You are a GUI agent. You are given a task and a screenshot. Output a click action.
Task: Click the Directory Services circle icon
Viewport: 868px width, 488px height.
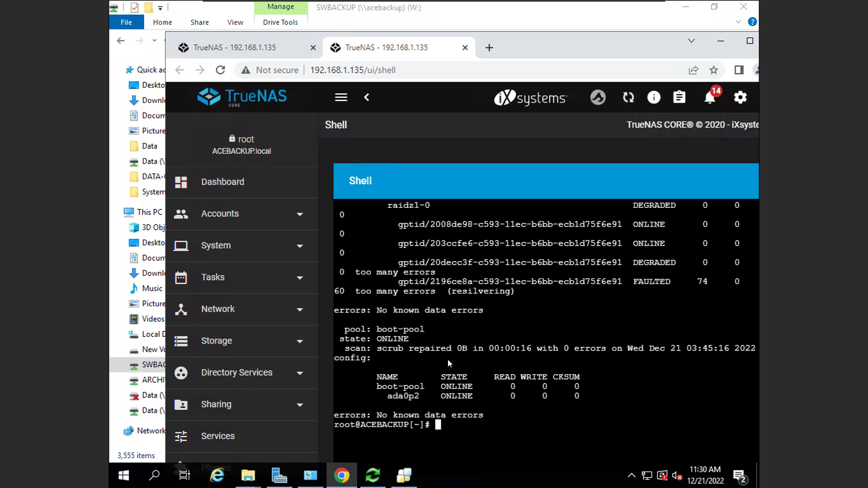tap(181, 372)
